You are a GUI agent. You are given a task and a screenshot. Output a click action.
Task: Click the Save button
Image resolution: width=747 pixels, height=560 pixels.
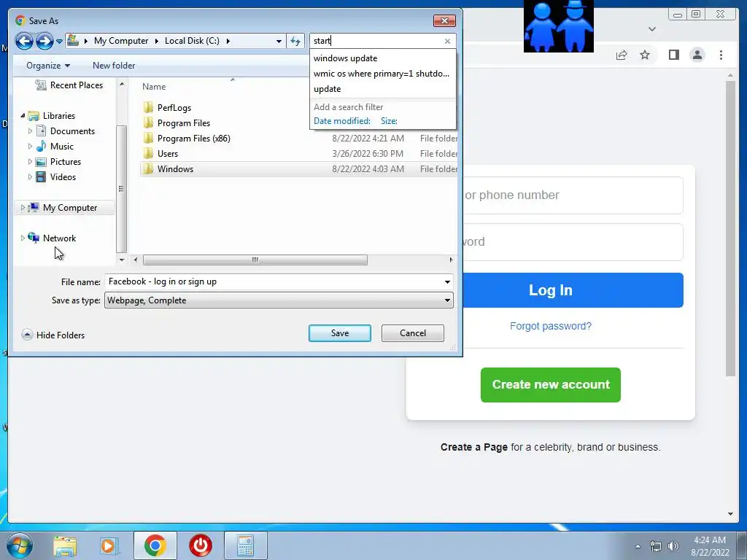[340, 333]
